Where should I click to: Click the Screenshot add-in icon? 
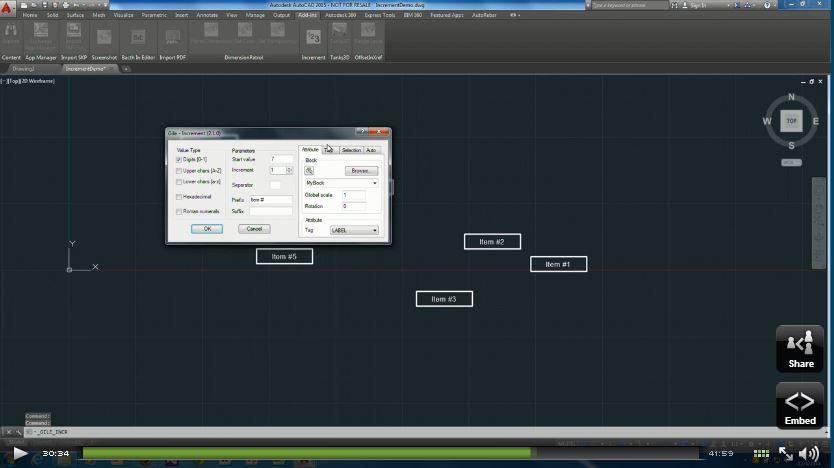[x=104, y=36]
